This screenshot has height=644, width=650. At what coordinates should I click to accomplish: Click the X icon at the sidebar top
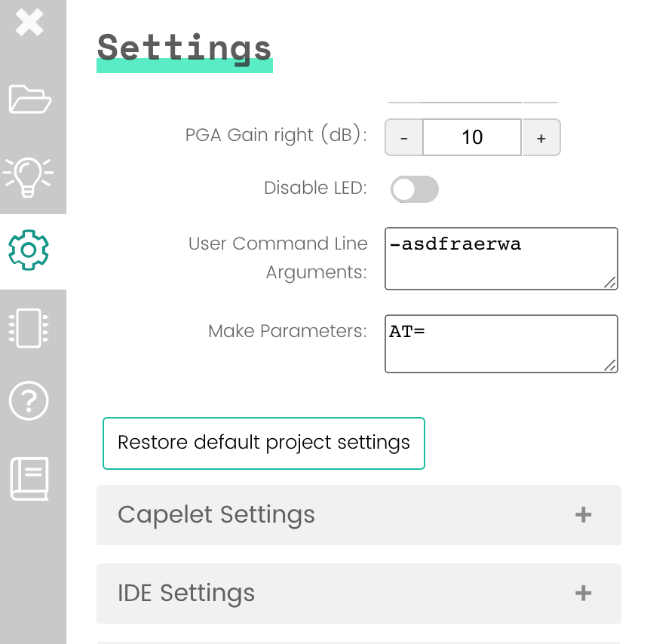coord(30,23)
